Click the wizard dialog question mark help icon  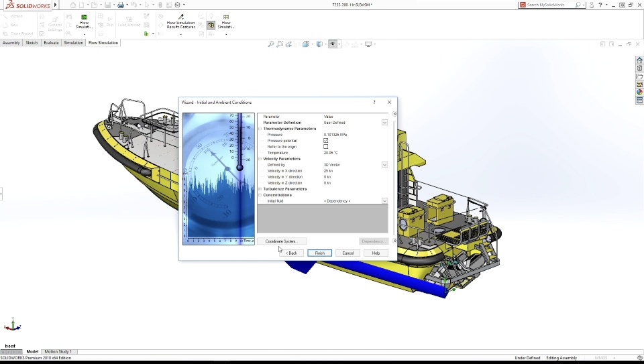pyautogui.click(x=374, y=102)
